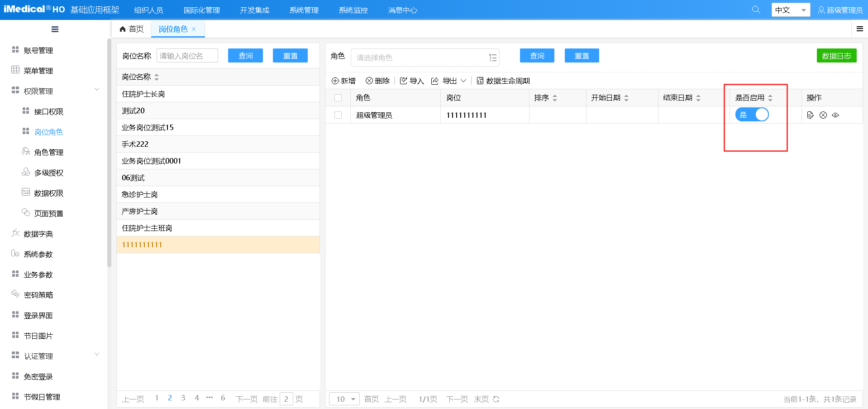This screenshot has height=409, width=868.
Task: Click the 岗位名称 search input field
Action: [187, 56]
